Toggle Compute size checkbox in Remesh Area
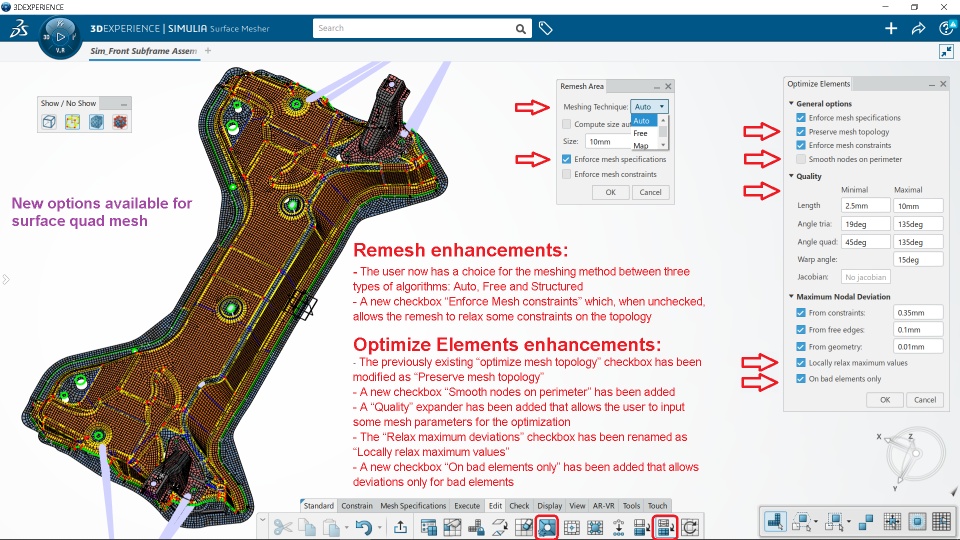This screenshot has height=540, width=960. [x=566, y=124]
